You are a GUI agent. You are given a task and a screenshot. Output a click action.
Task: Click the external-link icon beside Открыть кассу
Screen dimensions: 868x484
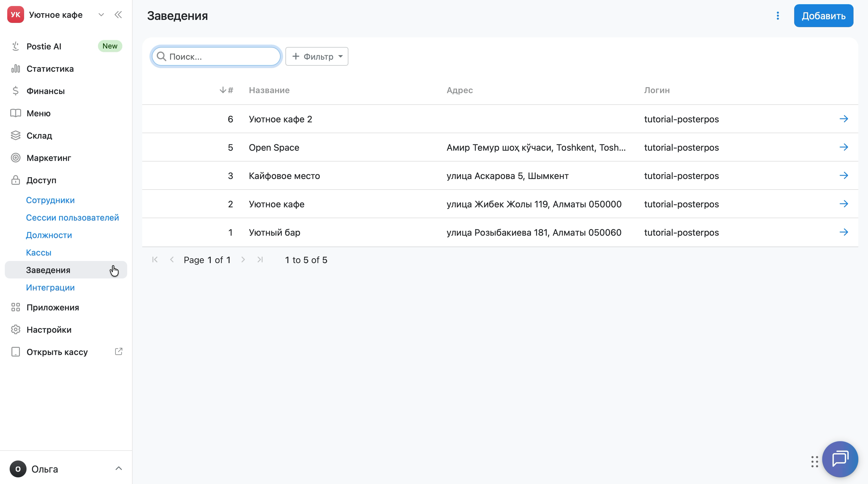119,351
